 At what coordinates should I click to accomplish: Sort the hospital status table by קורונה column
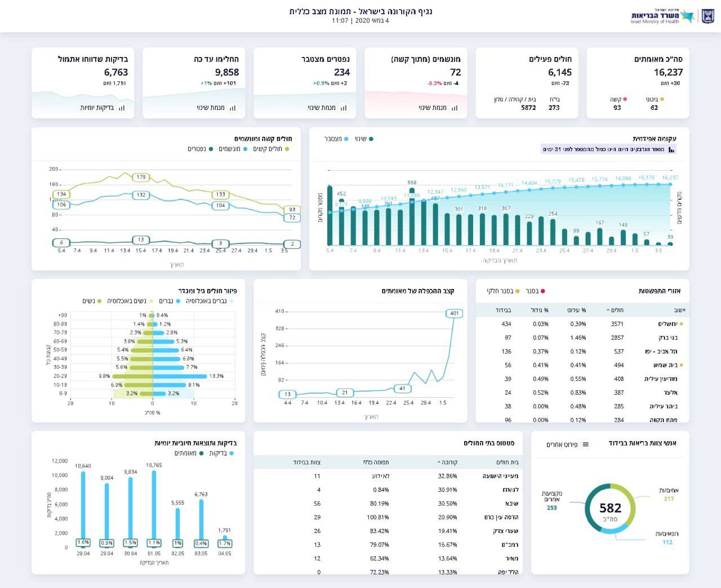point(448,462)
